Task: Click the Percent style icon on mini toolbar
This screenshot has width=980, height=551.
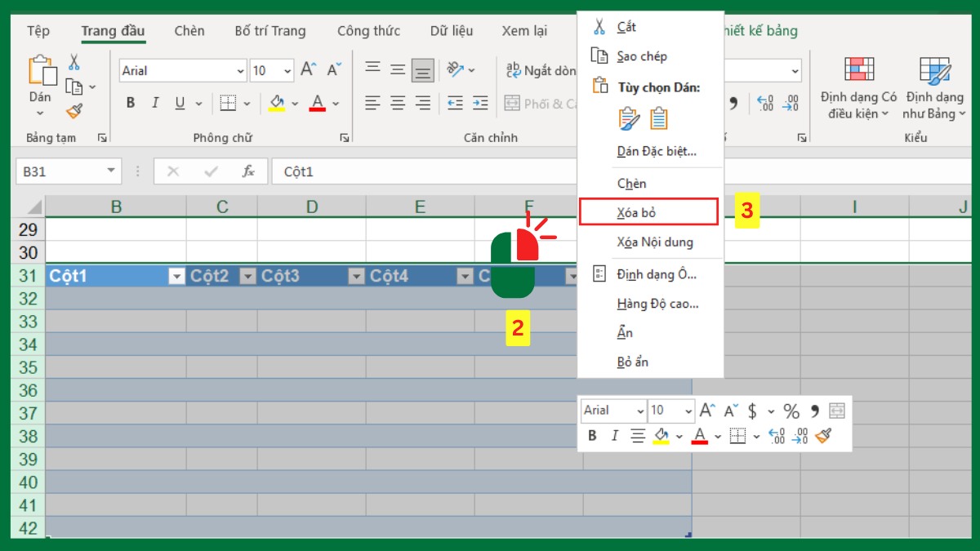Action: [791, 411]
